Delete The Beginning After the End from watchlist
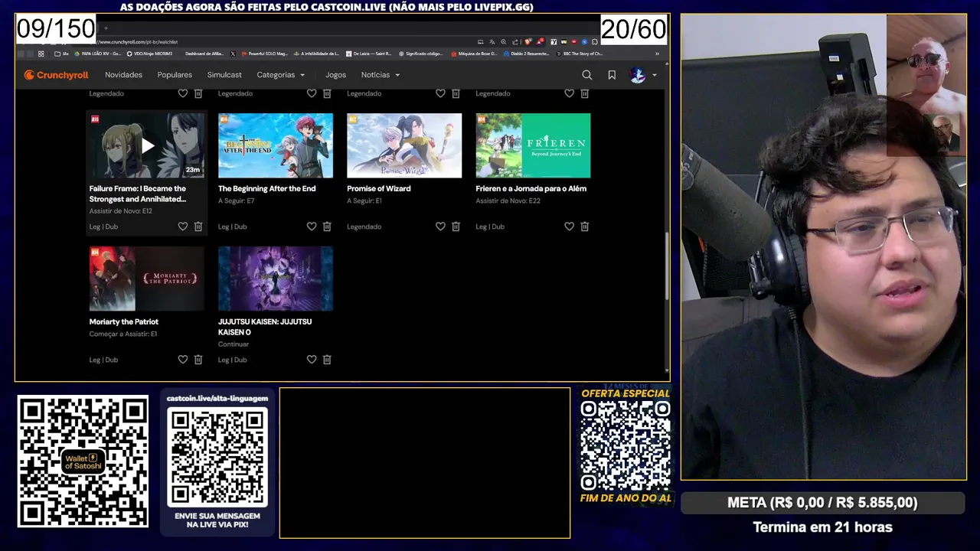 (x=327, y=227)
